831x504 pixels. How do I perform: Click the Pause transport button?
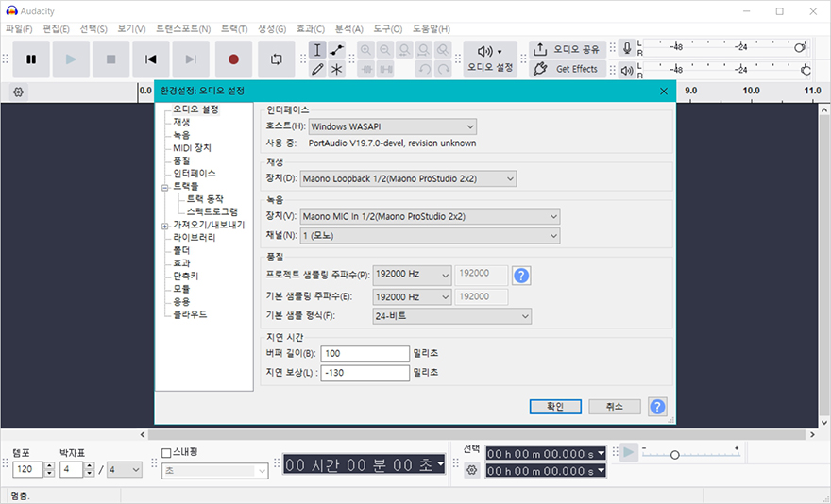[x=31, y=59]
